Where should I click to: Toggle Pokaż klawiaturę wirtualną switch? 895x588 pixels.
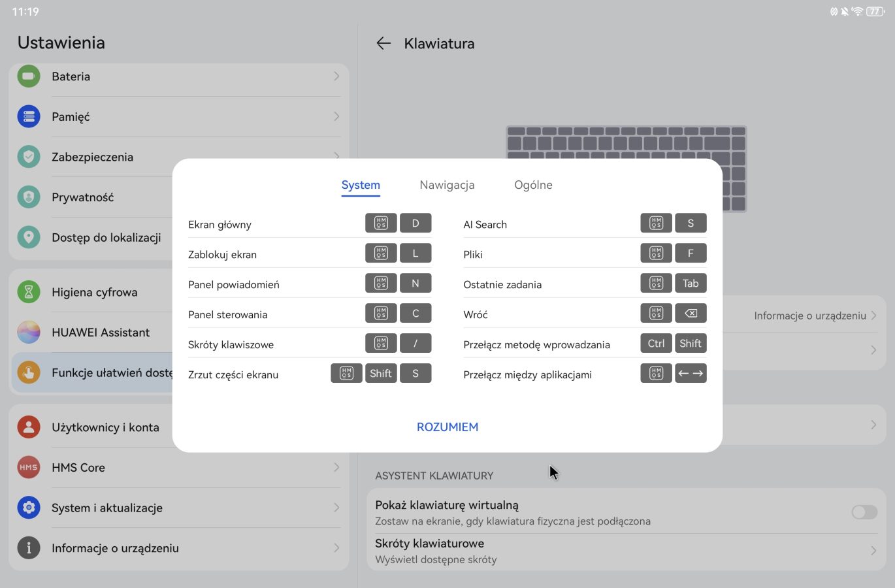[864, 512]
